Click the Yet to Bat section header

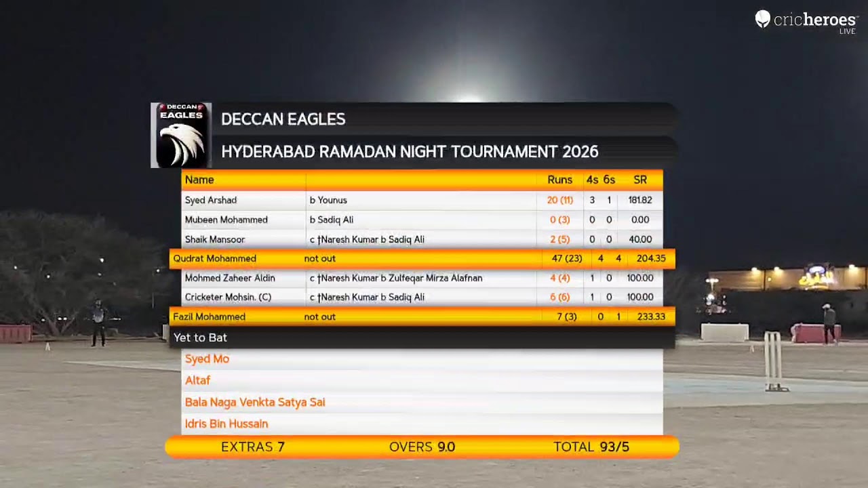(200, 338)
